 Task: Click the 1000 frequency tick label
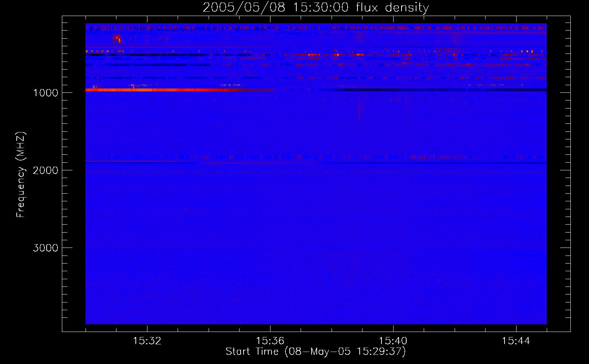pyautogui.click(x=46, y=93)
